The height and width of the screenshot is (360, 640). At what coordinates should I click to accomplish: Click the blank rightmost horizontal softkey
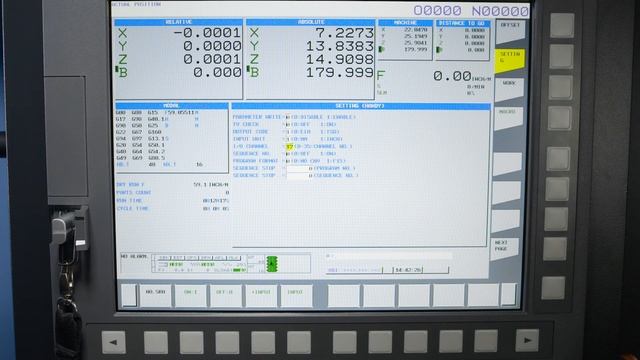click(509, 294)
